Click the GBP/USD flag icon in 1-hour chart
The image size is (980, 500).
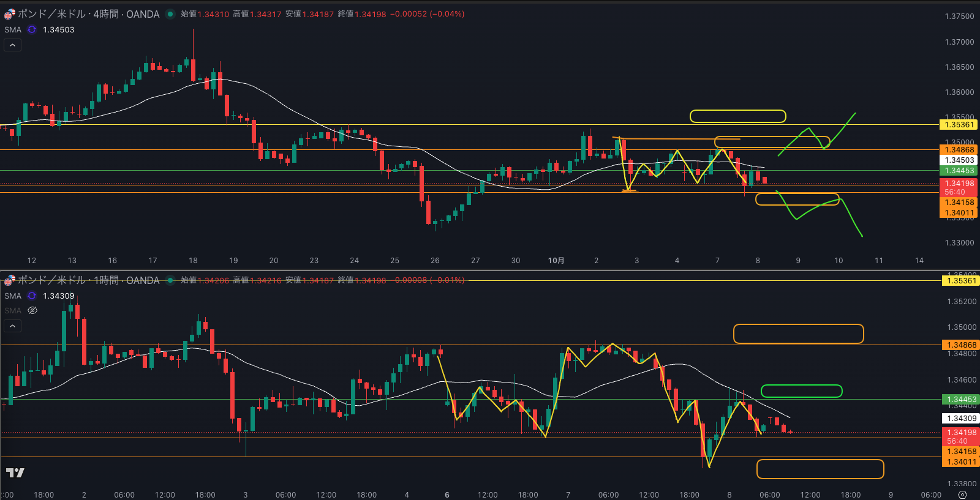9,280
